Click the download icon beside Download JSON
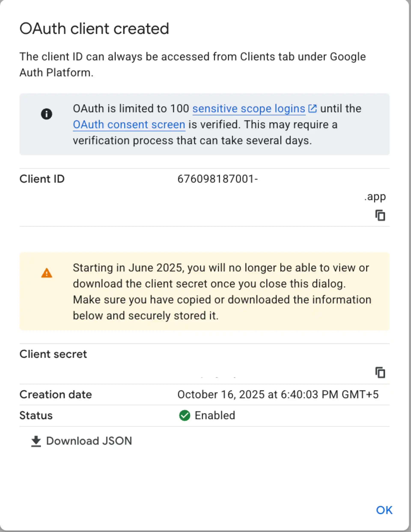The width and height of the screenshot is (411, 532). pyautogui.click(x=36, y=441)
